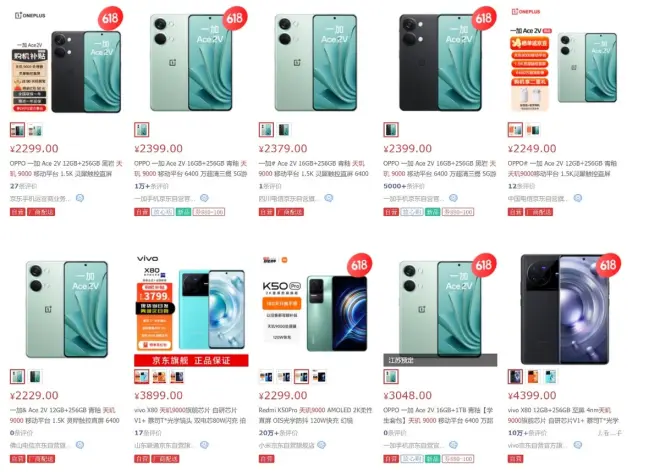Open chat icon for ¥2229.00 Ace 2V listing
The width and height of the screenshot is (660, 472).
(80, 445)
